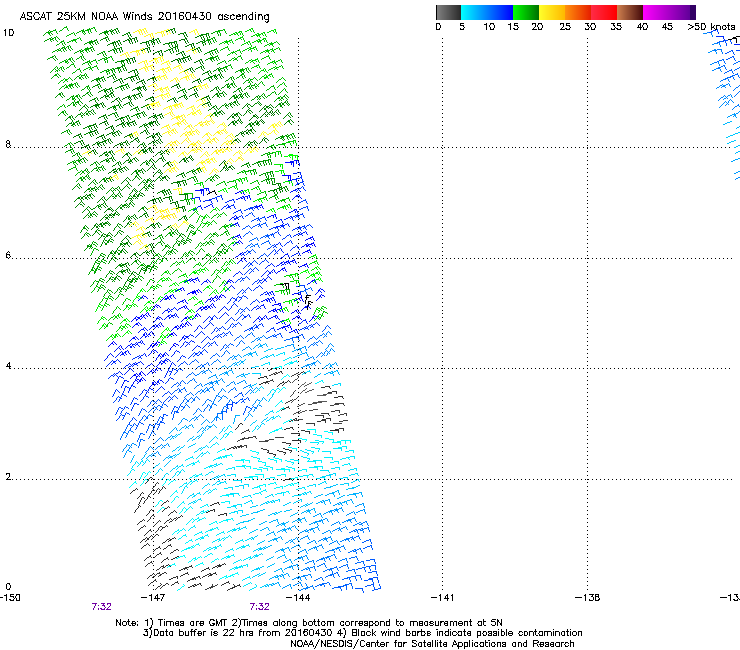Click the legend label '15'
Image resolution: width=740 pixels, height=650 pixels.
[513, 27]
